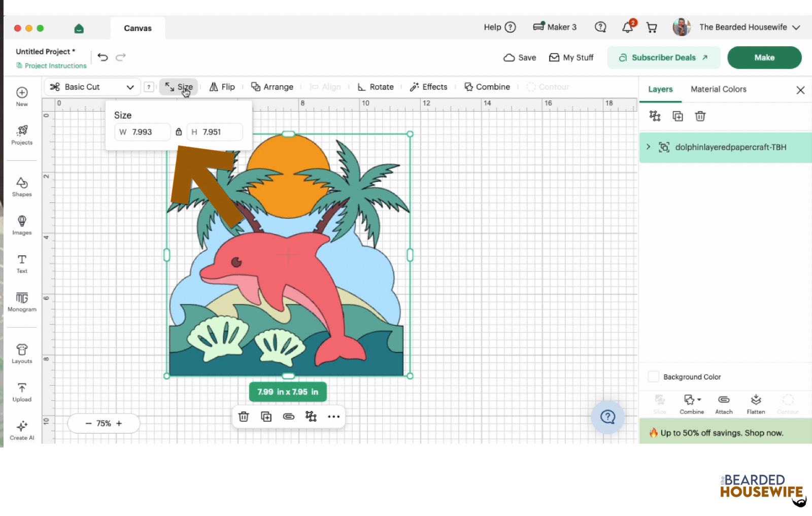Click the operation help question icon
Viewport: 812px width, 516px height.
pyautogui.click(x=149, y=87)
